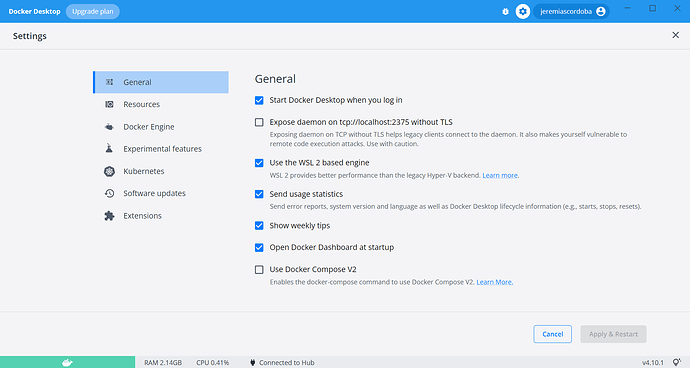Click the Extensions puzzle icon
Screen dimensions: 690x368
coord(109,216)
